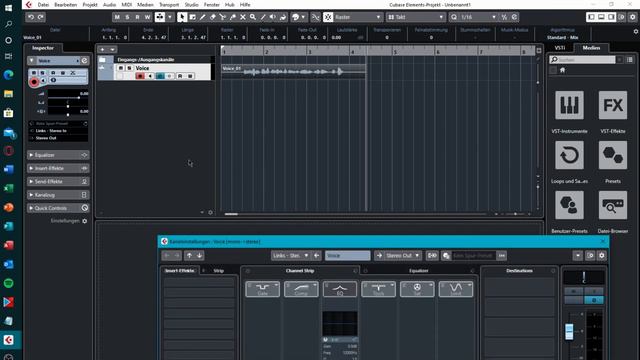The width and height of the screenshot is (640, 360).
Task: Click the Sat module in Channel Strip
Action: point(417,289)
